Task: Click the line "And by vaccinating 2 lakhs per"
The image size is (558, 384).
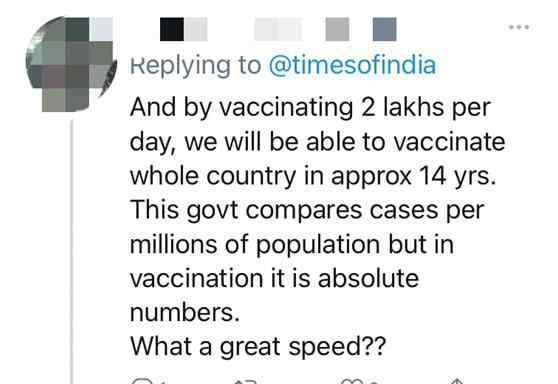Action: (310, 108)
